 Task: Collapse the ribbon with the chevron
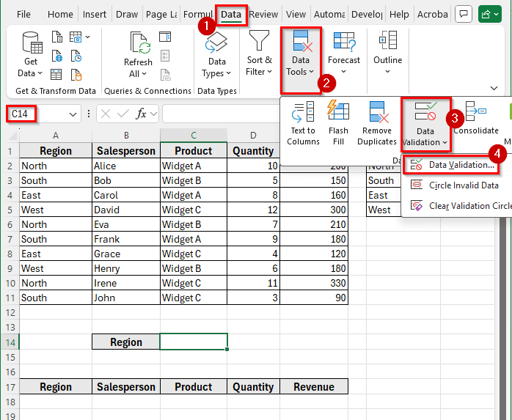[x=494, y=88]
